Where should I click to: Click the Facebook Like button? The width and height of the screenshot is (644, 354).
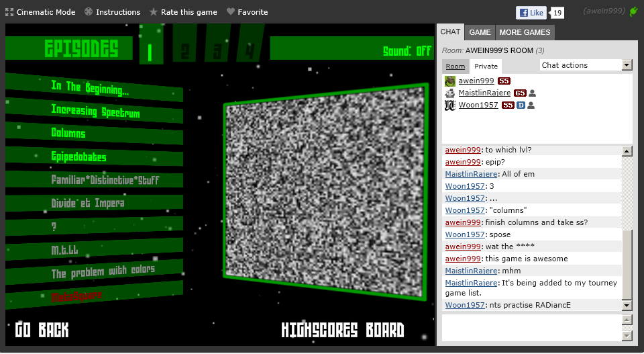531,13
